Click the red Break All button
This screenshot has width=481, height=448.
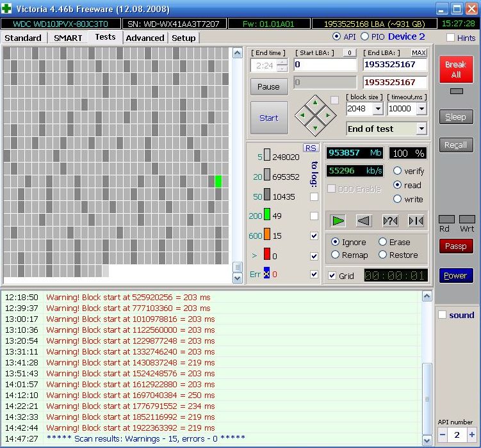coord(456,69)
